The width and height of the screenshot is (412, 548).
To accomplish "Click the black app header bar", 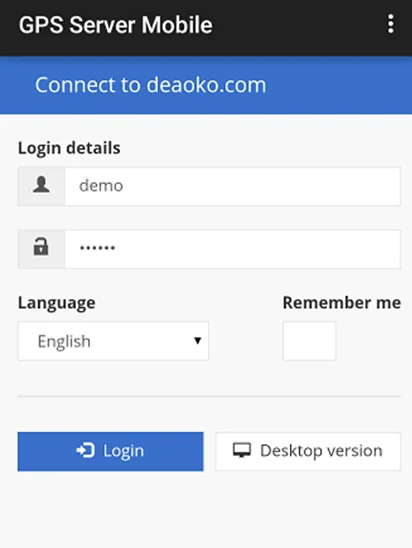I will [206, 28].
